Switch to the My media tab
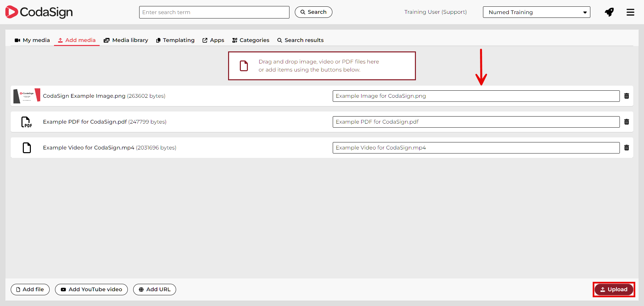 point(32,40)
